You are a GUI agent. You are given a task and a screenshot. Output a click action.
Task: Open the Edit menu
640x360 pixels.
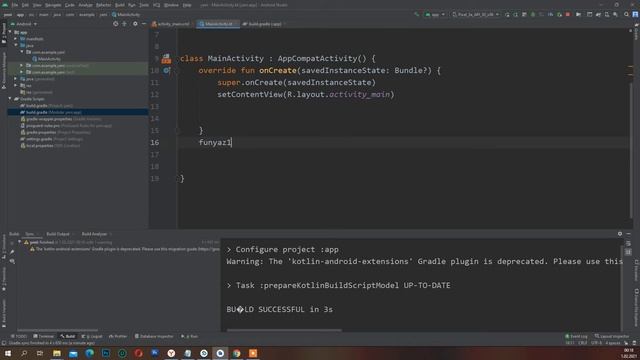coord(25,5)
